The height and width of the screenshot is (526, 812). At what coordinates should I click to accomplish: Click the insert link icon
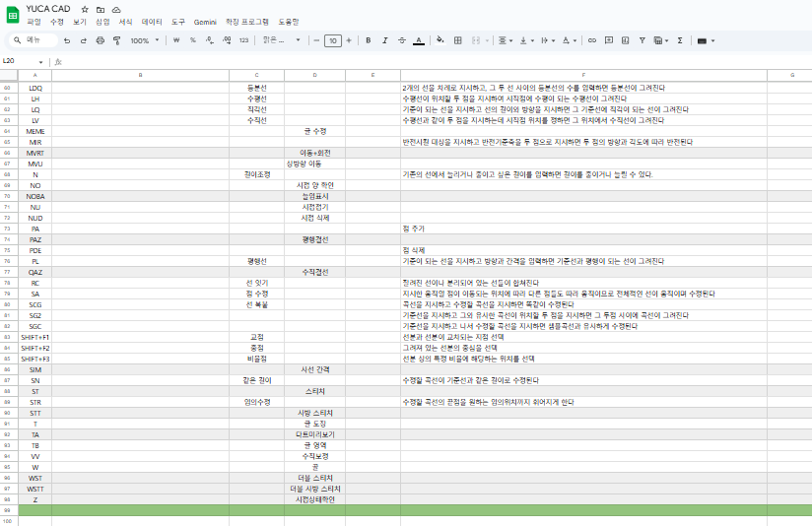592,40
